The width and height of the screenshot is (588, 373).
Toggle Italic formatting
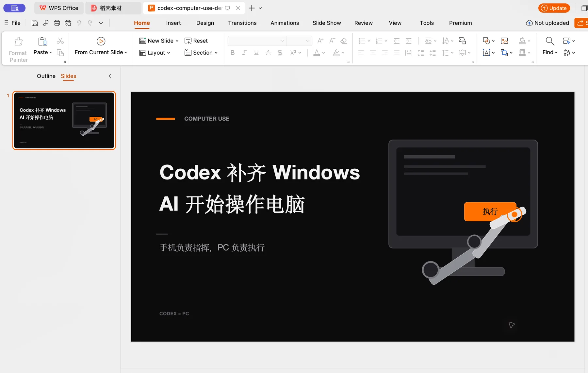(244, 53)
